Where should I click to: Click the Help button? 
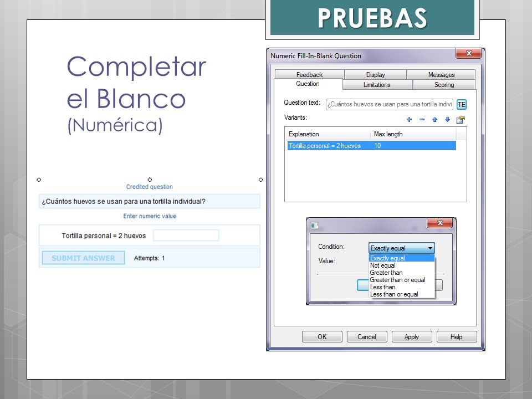456,336
